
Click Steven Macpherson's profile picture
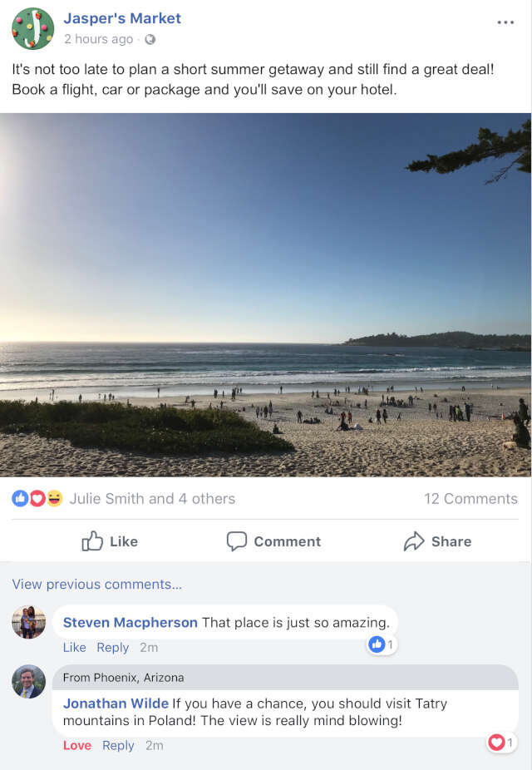pos(28,622)
